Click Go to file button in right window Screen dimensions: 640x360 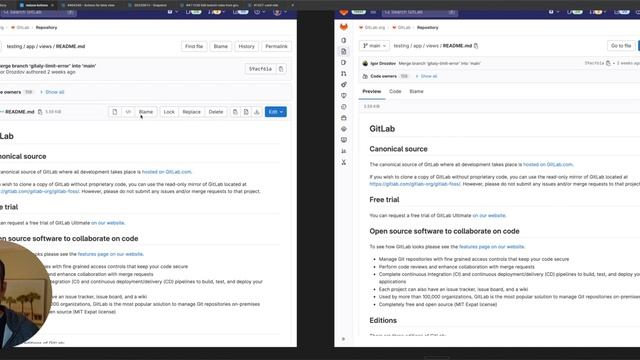pyautogui.click(x=621, y=46)
